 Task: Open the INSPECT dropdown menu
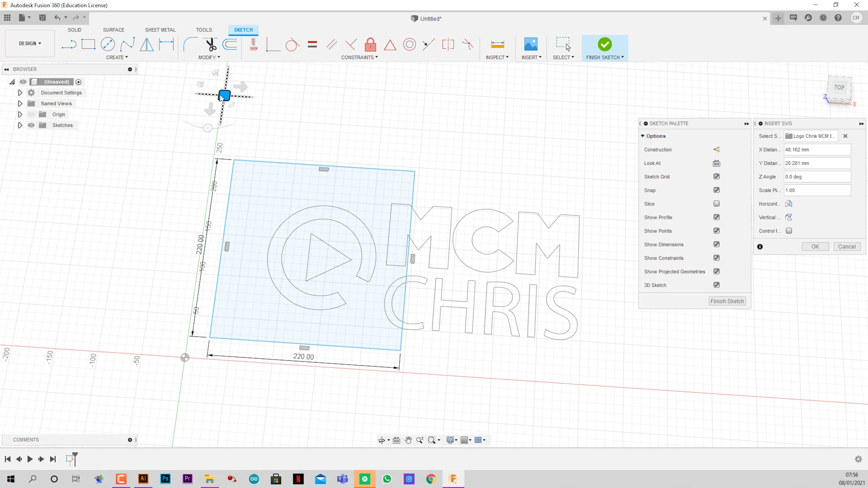tap(497, 57)
